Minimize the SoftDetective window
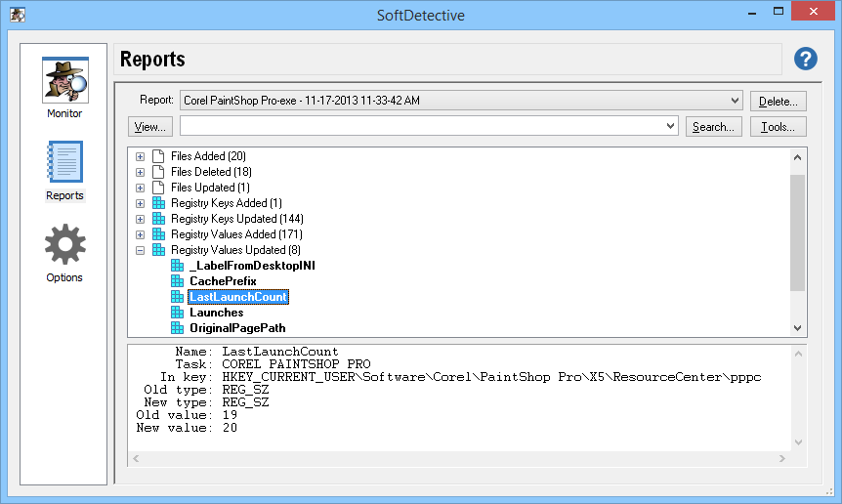 tap(752, 12)
